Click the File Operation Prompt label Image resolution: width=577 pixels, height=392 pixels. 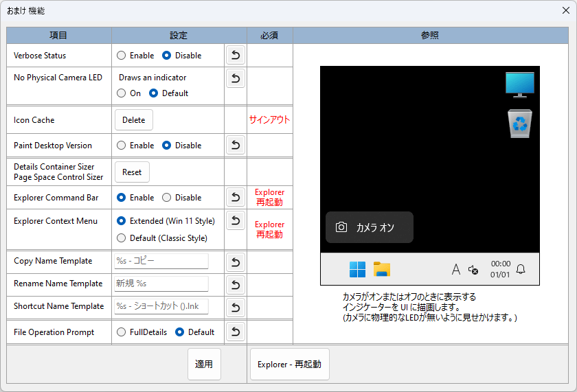point(54,332)
